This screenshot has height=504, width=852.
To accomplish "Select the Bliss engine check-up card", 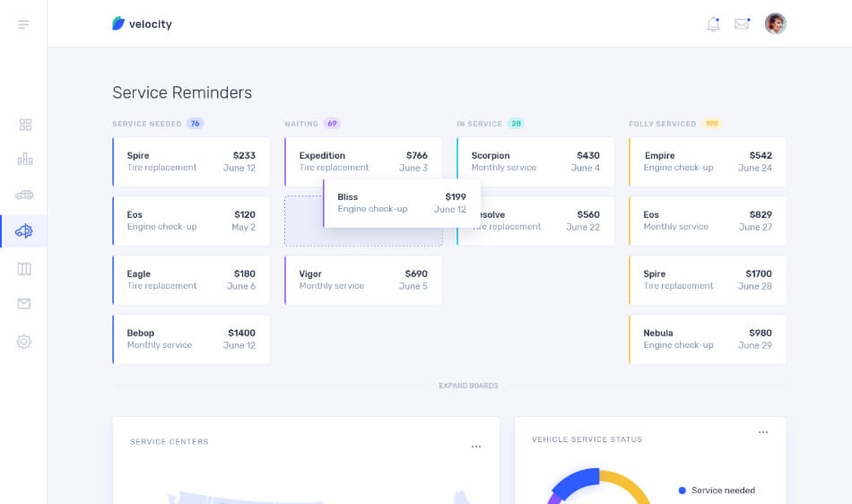I will point(401,203).
